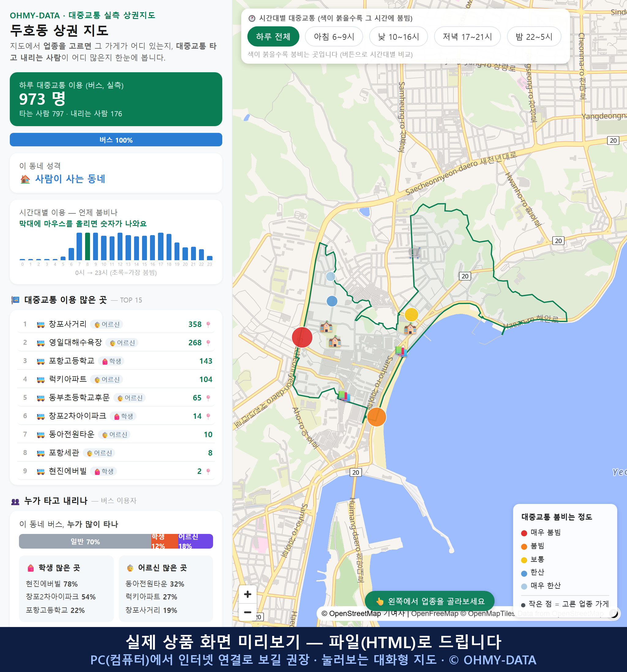Image resolution: width=627 pixels, height=672 pixels.
Task: Click the pin icon next to 창포2차아이파크 14
Action: 208,416
